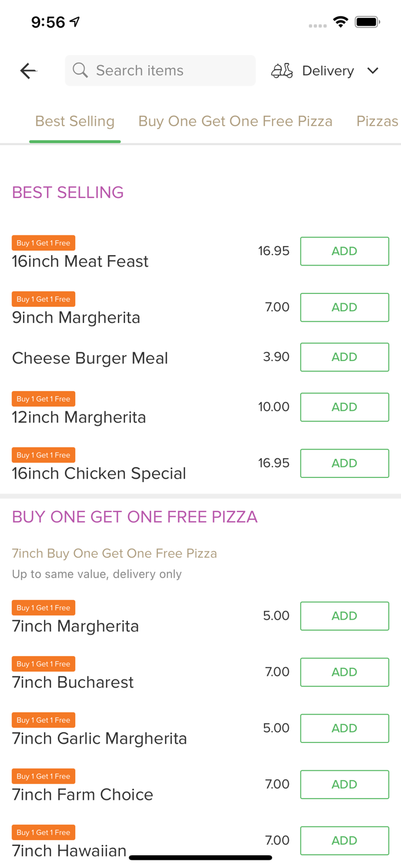Add 12inch Margherita to cart
Image resolution: width=401 pixels, height=868 pixels.
[344, 407]
